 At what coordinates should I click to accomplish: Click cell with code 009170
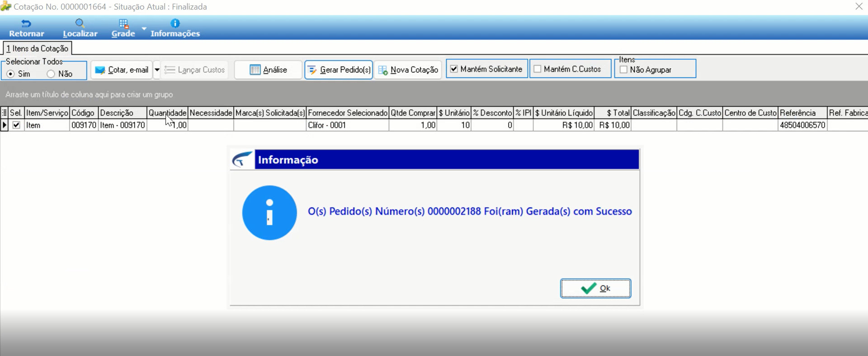pos(84,125)
